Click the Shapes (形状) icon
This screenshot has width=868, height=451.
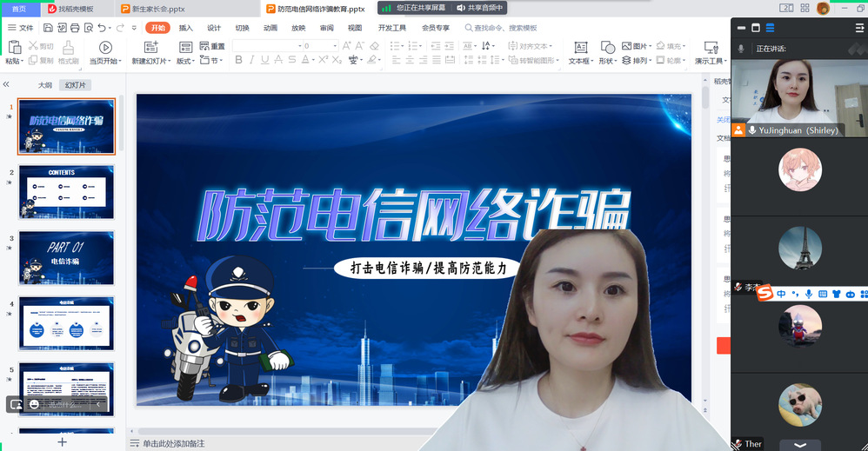tap(605, 47)
